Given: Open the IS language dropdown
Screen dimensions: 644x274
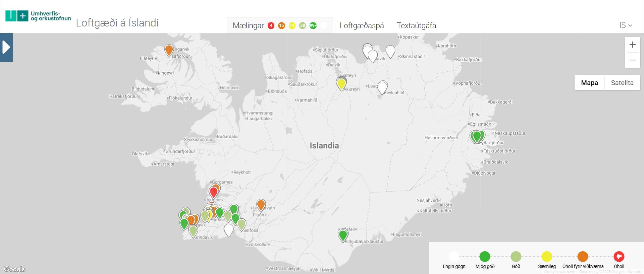Looking at the screenshot, I should (625, 25).
